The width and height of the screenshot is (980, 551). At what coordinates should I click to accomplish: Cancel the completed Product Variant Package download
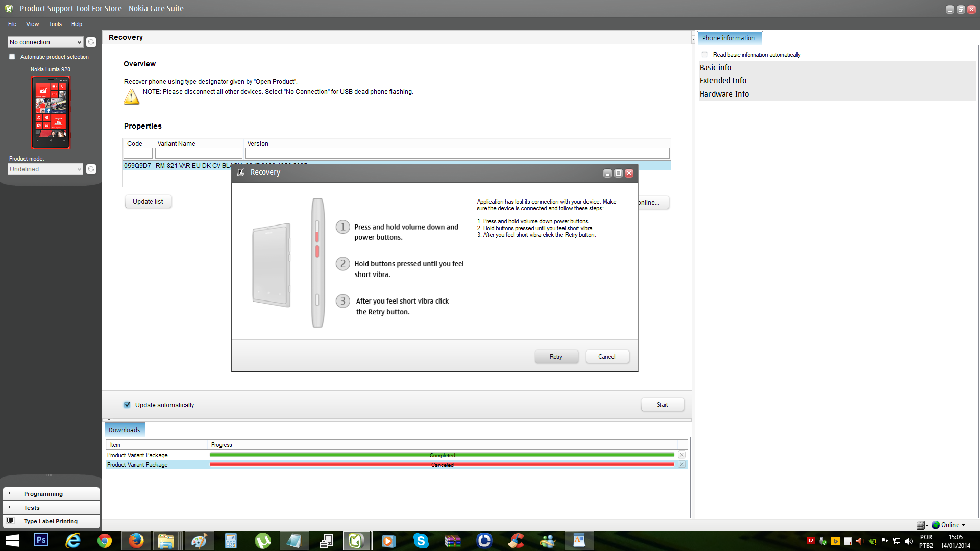(681, 455)
